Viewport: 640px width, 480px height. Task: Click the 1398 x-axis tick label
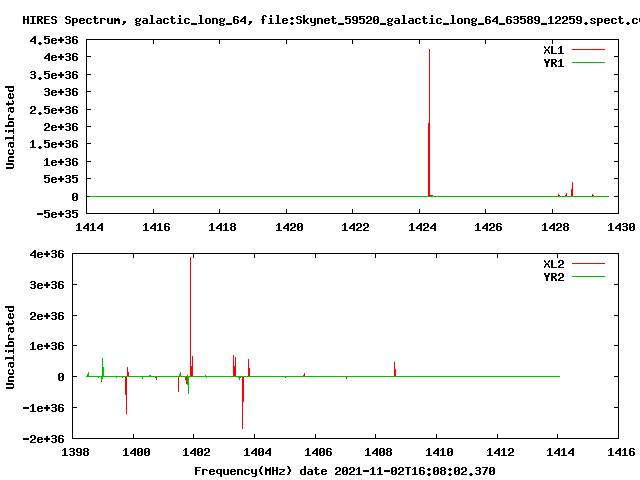click(76, 452)
